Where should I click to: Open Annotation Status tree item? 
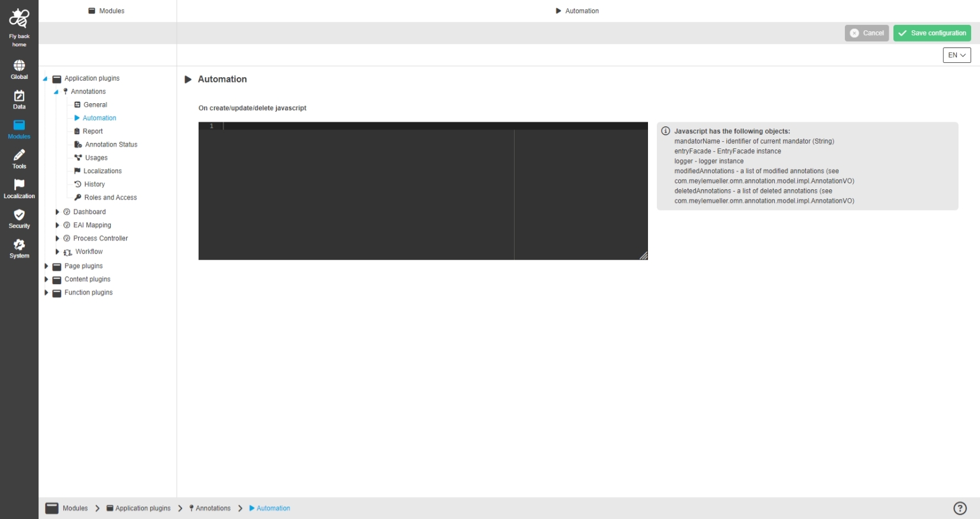tap(111, 145)
